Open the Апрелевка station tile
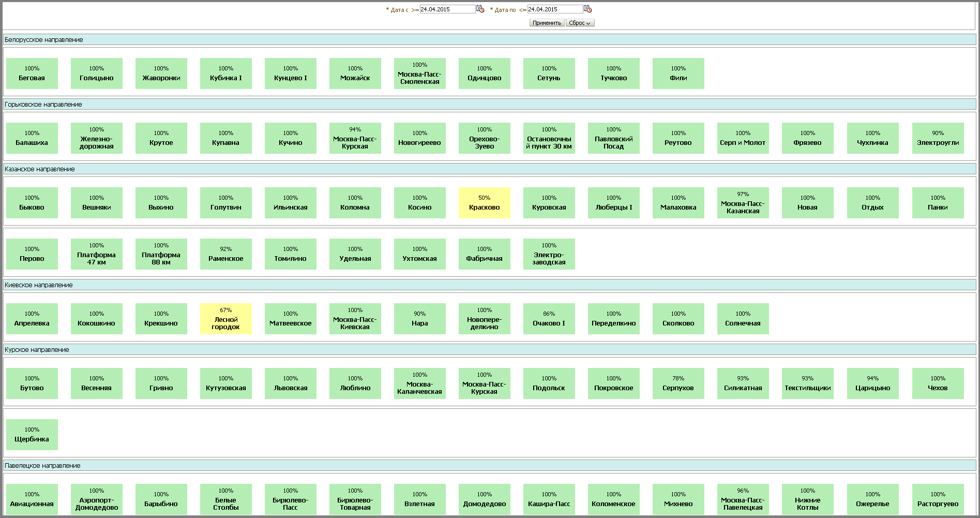This screenshot has width=980, height=518. [x=32, y=319]
